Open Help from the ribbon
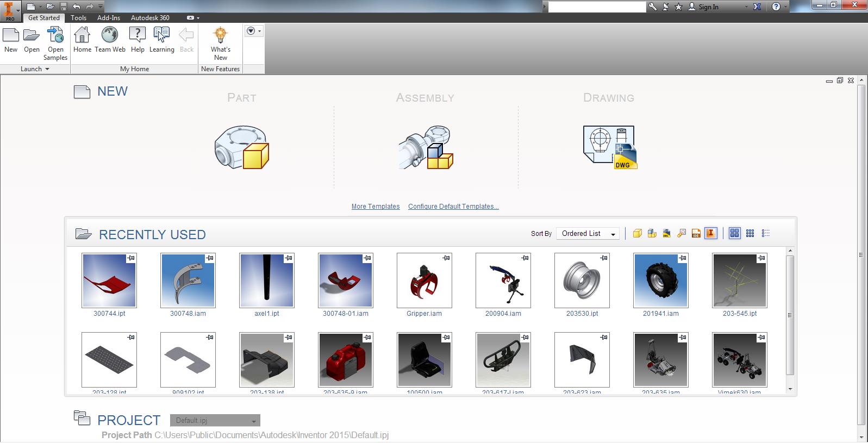 click(x=138, y=40)
